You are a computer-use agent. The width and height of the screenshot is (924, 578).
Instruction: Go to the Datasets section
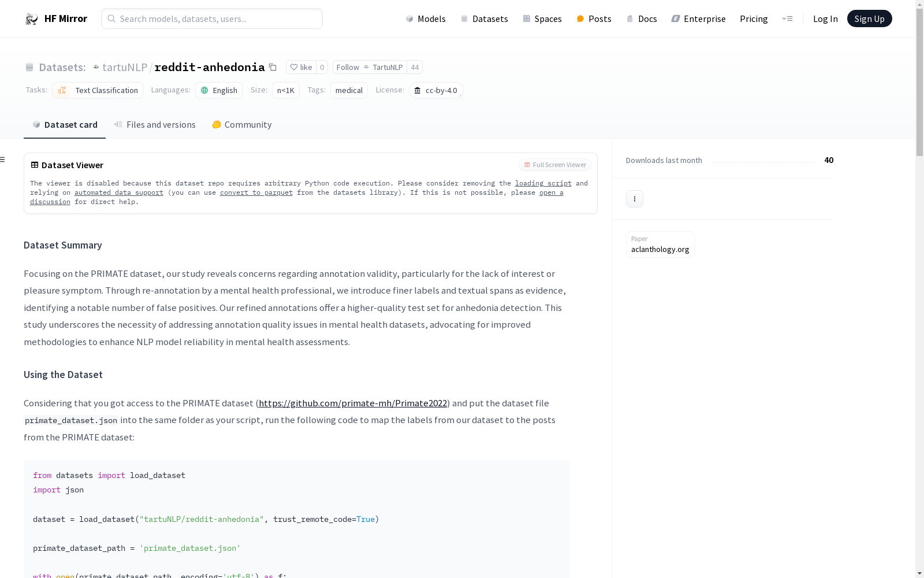pyautogui.click(x=484, y=19)
